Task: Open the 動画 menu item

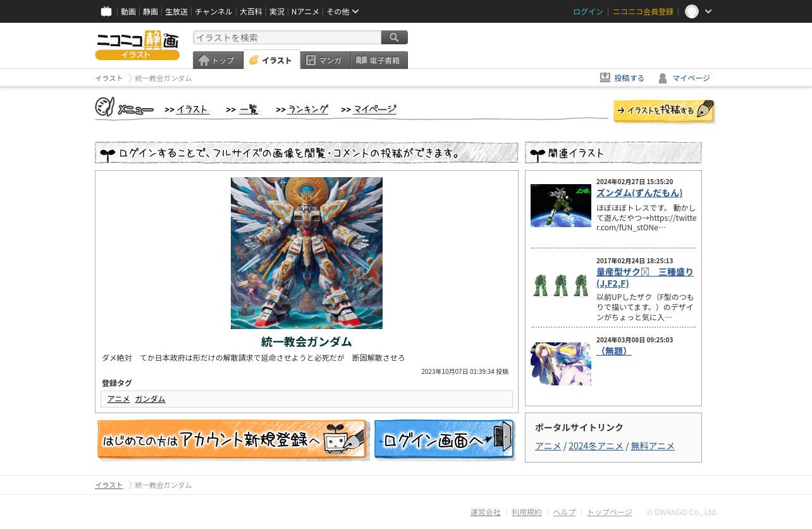Action: click(128, 11)
